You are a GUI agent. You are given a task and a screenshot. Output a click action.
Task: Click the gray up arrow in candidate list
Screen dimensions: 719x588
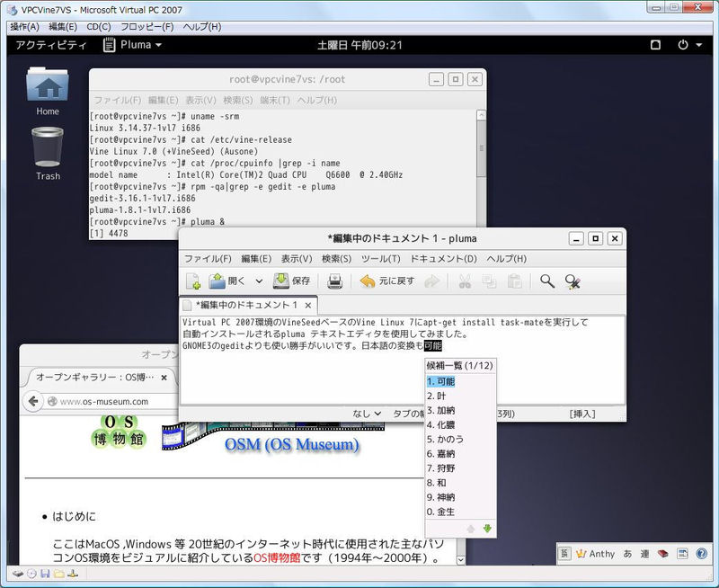(470, 529)
